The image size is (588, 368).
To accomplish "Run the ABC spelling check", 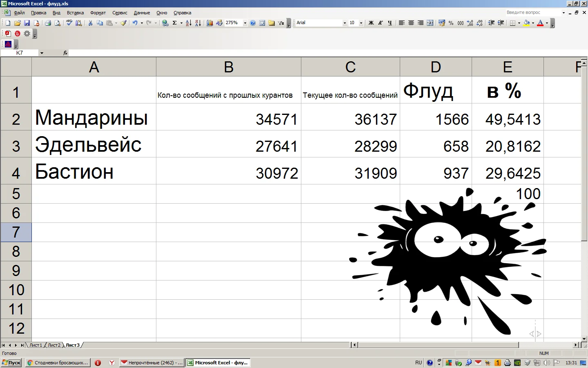I will (69, 23).
